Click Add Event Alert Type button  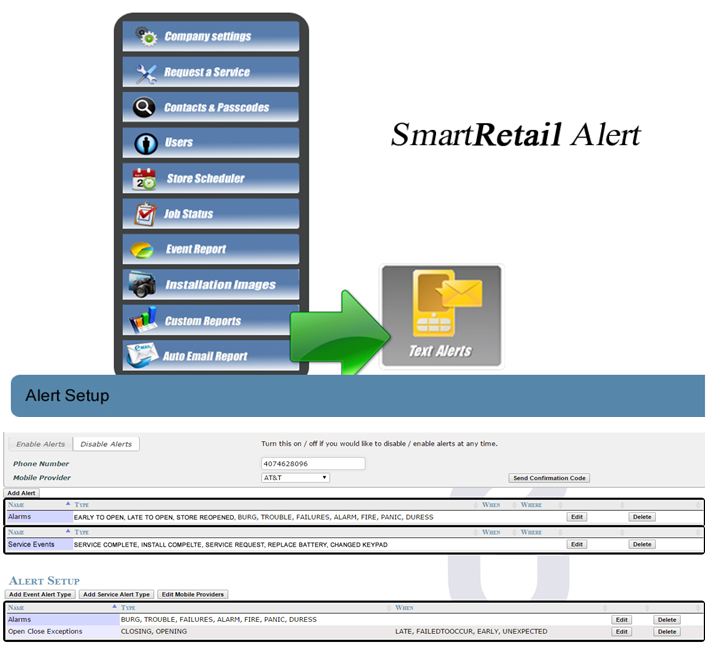40,594
